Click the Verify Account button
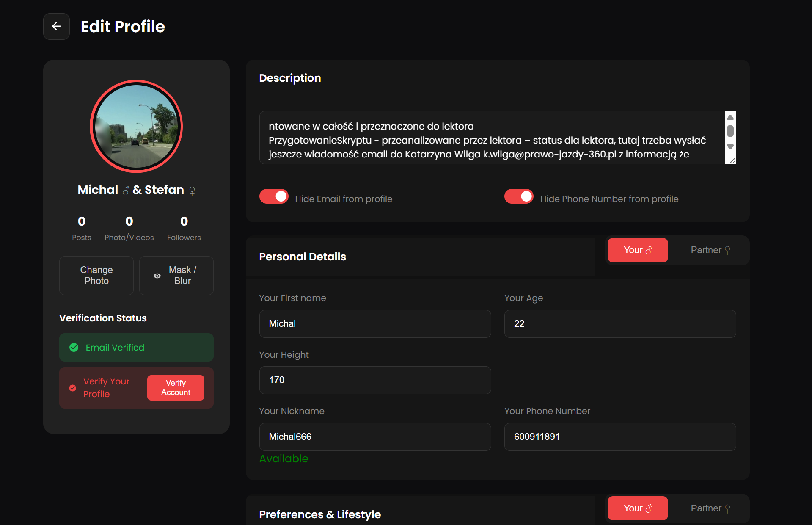 (176, 387)
